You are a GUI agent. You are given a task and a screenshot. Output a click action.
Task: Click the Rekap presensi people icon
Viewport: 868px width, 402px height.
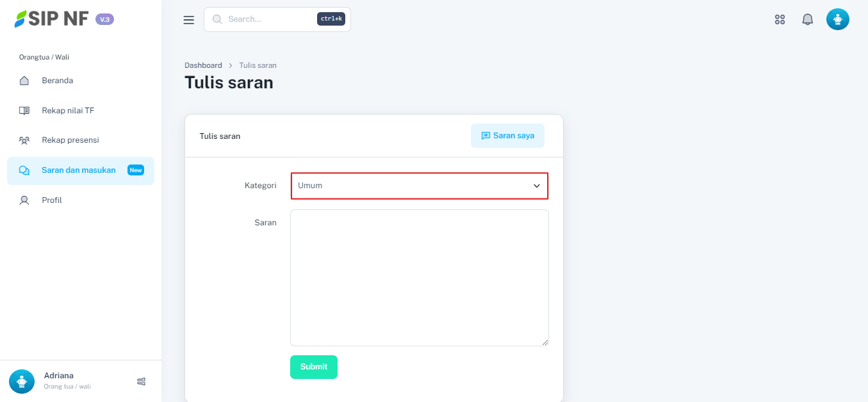(24, 140)
